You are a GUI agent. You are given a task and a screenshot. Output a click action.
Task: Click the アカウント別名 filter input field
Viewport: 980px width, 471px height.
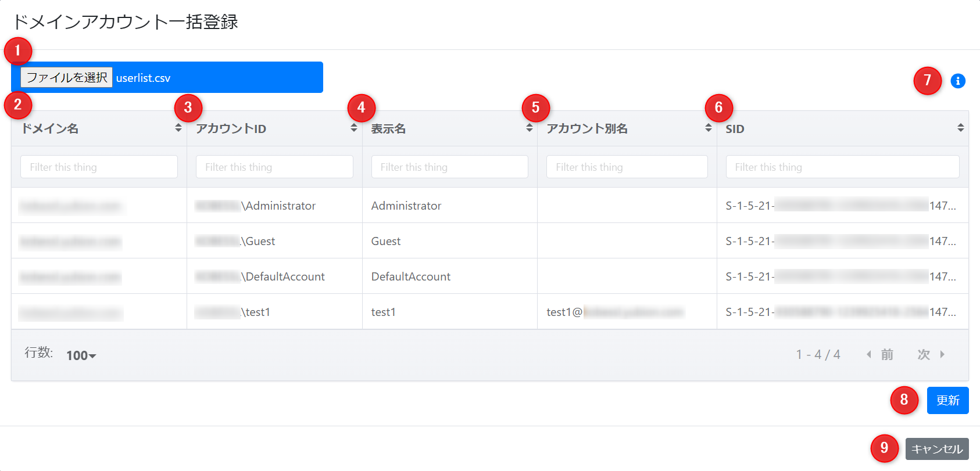(627, 167)
